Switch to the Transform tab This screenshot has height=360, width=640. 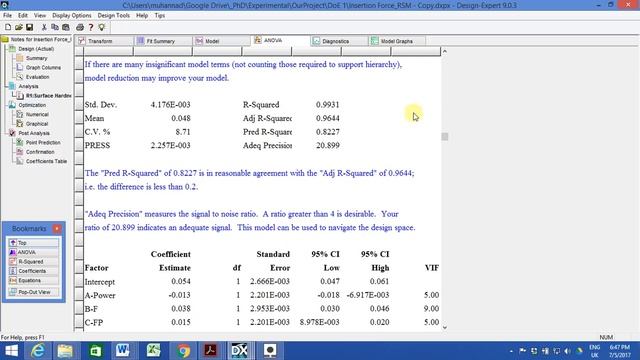click(x=105, y=41)
